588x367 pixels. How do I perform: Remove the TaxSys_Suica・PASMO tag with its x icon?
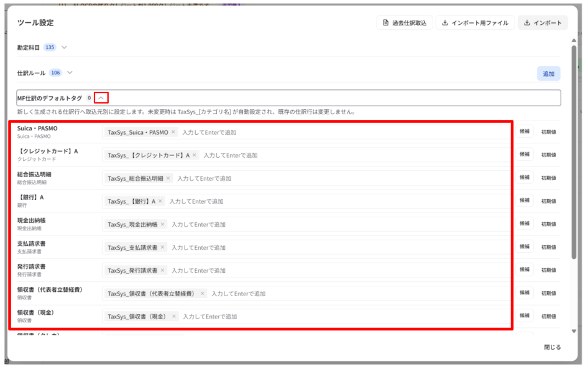(173, 132)
